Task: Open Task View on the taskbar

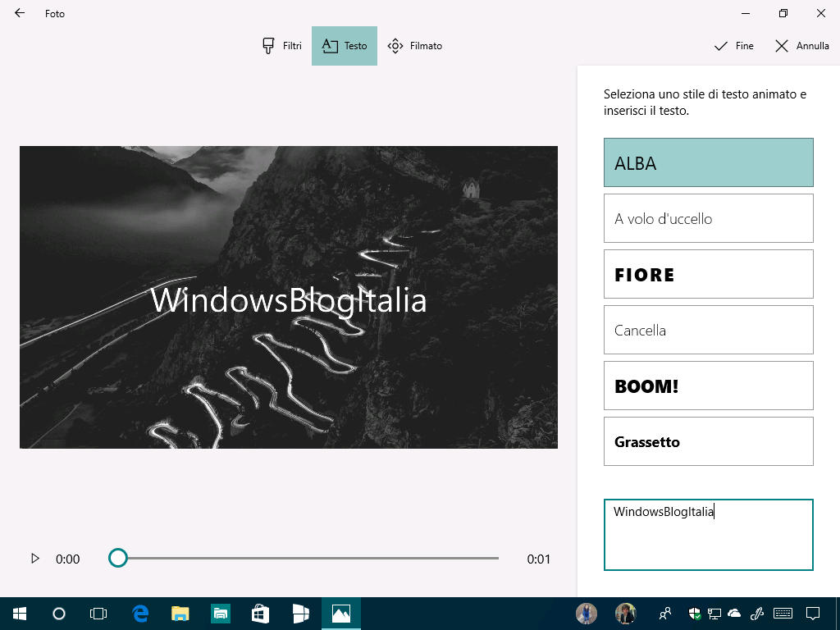Action: (x=98, y=614)
